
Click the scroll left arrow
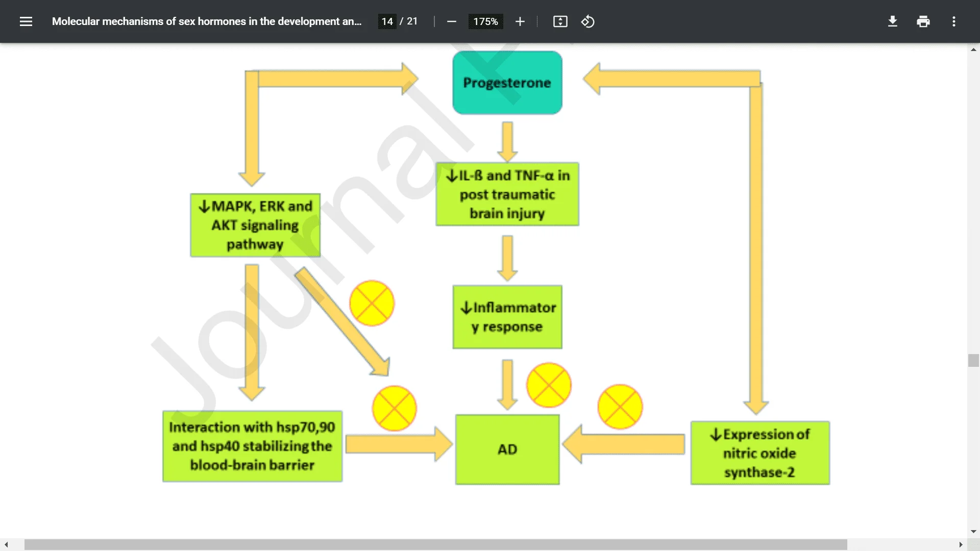pyautogui.click(x=6, y=544)
